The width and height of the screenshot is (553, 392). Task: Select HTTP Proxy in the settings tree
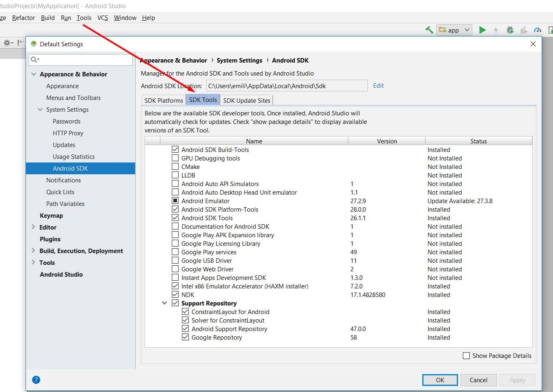[68, 133]
